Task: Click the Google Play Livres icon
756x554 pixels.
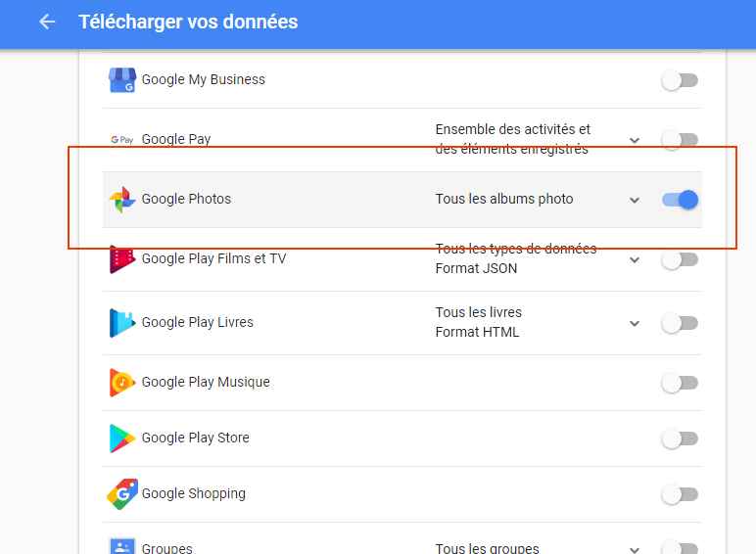Action: click(x=121, y=323)
